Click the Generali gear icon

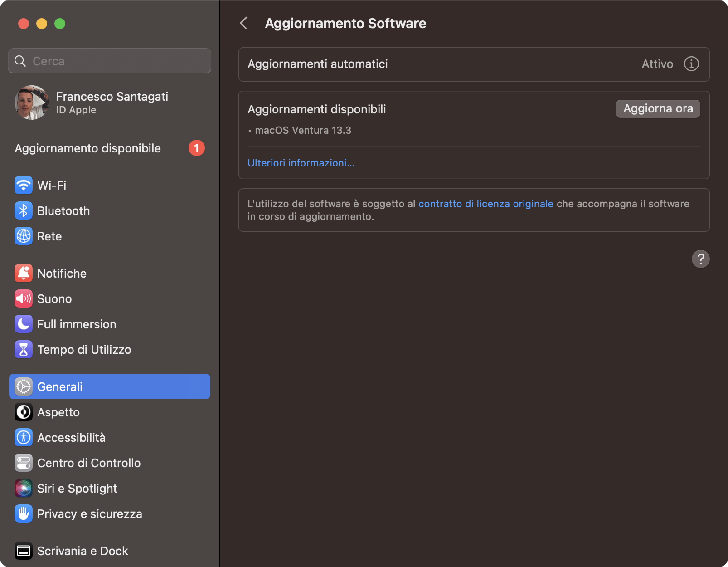click(24, 386)
